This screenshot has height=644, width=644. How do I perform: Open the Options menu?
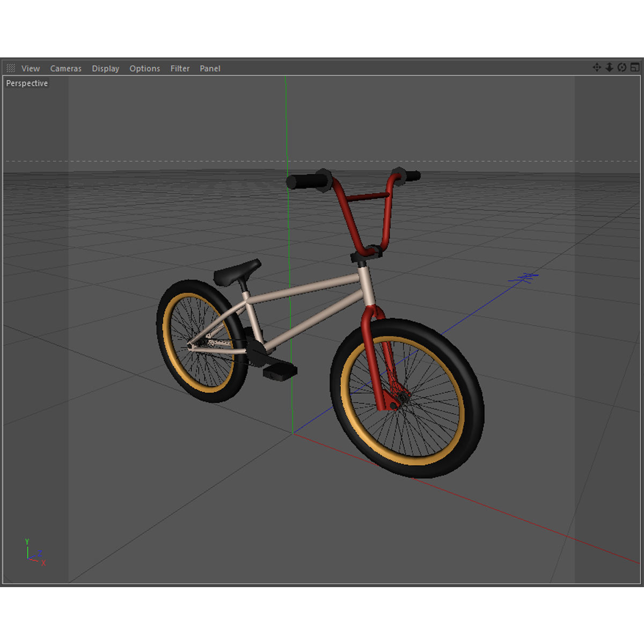click(144, 68)
